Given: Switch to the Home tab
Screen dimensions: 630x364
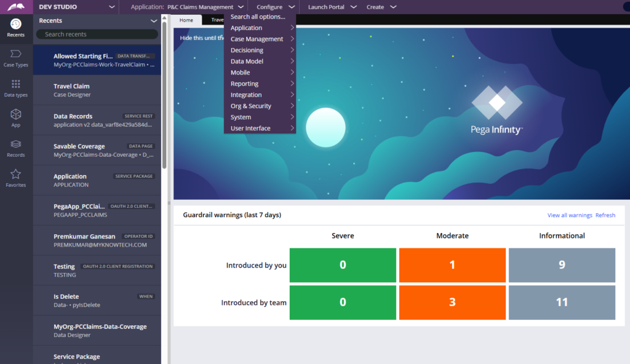Looking at the screenshot, I should coord(186,20).
